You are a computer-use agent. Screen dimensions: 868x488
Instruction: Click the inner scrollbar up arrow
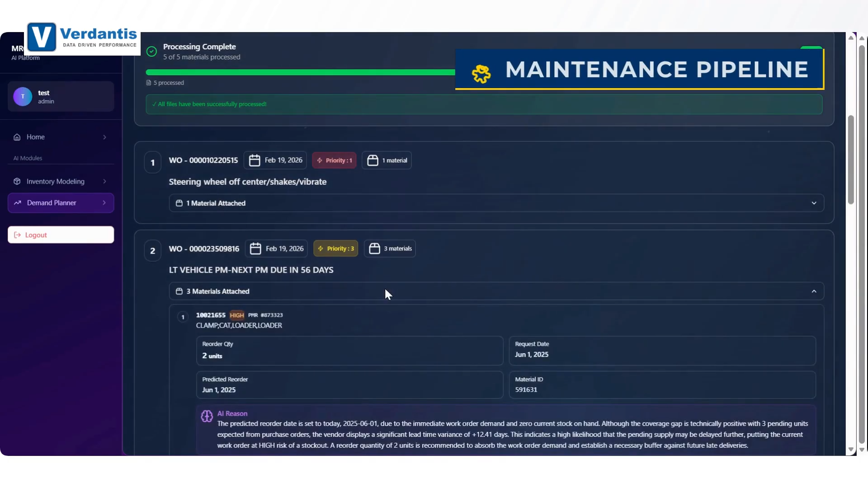tap(851, 38)
